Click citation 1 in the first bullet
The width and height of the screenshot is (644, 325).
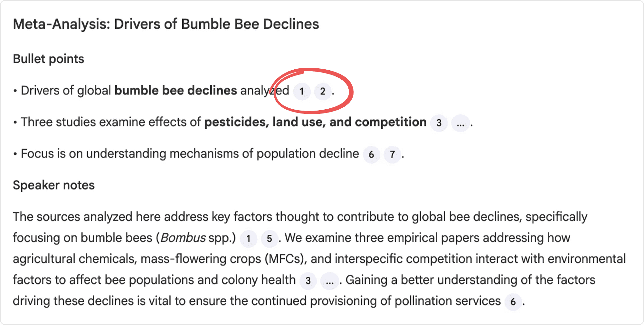pyautogui.click(x=302, y=91)
